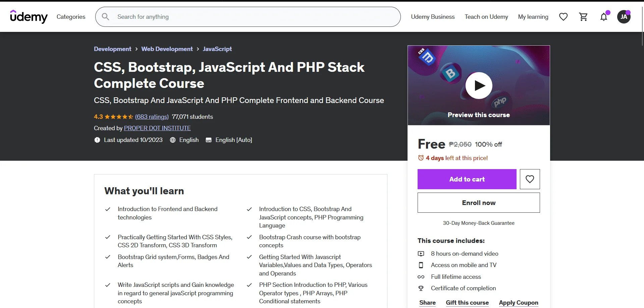This screenshot has width=644, height=308.
Task: Click Apply Coupon
Action: pos(519,303)
